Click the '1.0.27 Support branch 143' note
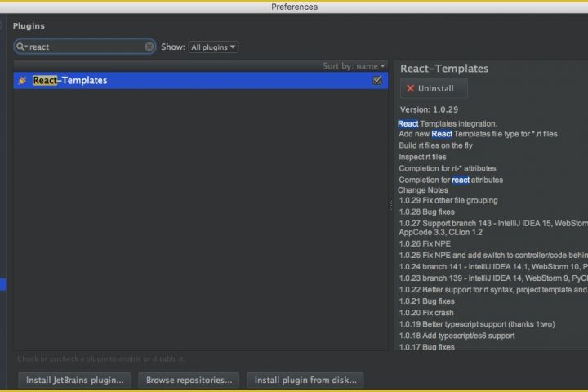The width and height of the screenshot is (588, 392). 493,228
